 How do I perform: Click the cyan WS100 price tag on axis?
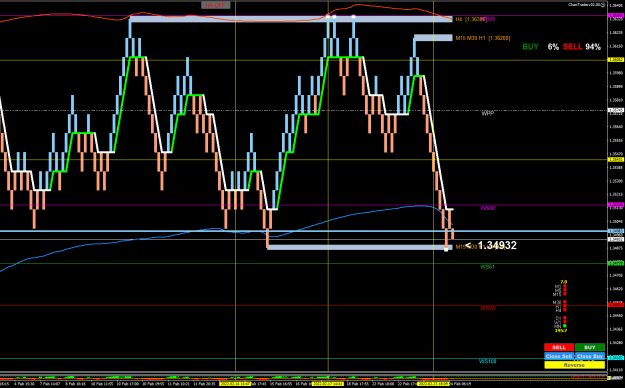click(616, 358)
